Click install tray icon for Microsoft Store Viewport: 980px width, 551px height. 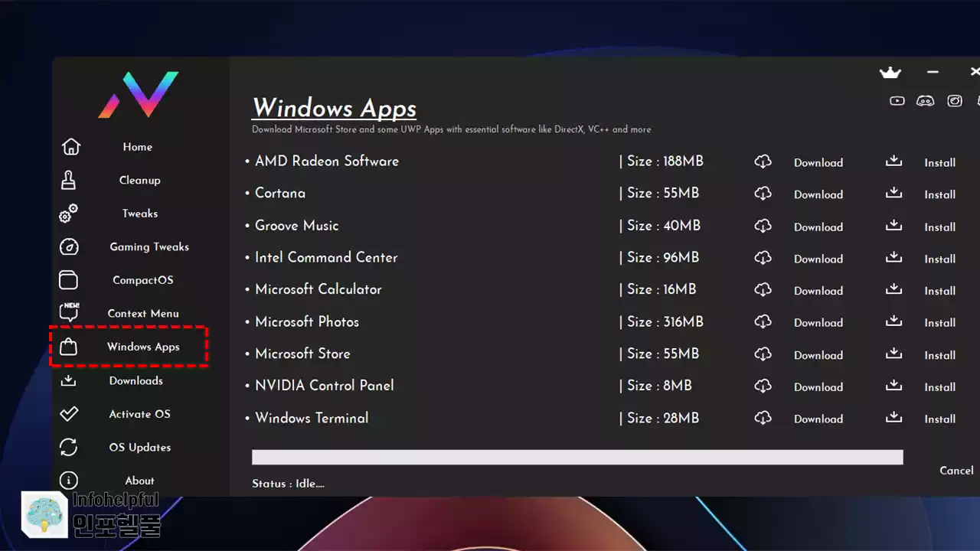pyautogui.click(x=893, y=353)
